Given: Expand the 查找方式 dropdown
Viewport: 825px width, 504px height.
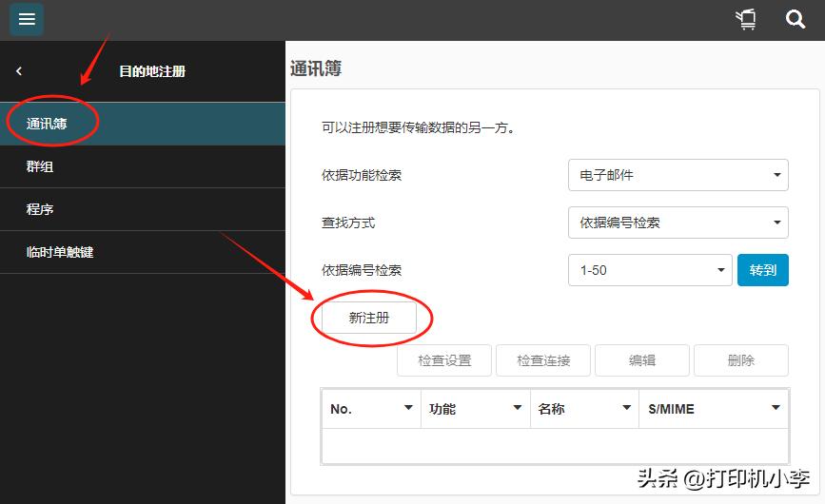Looking at the screenshot, I should coord(678,223).
